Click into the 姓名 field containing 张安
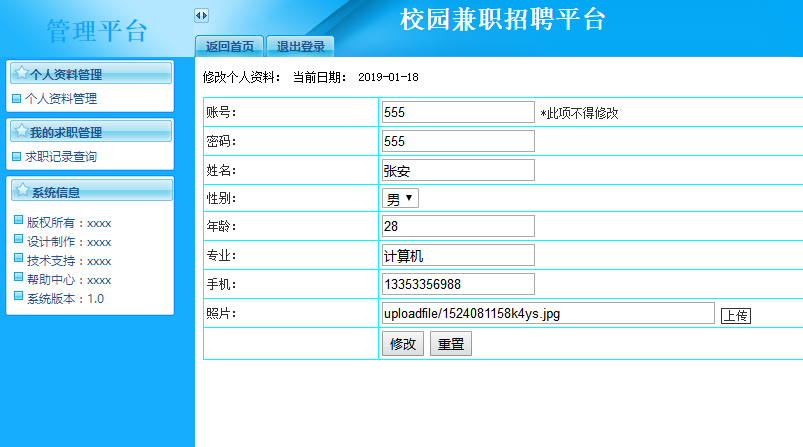 [458, 170]
